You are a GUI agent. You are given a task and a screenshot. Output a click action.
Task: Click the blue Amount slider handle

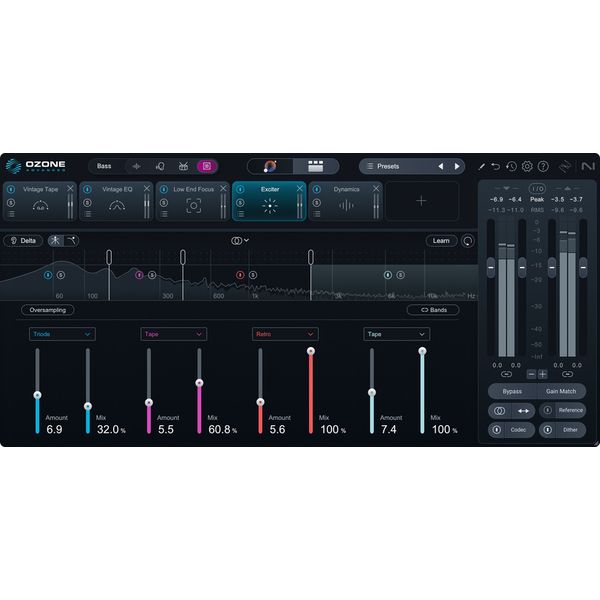[x=37, y=395]
